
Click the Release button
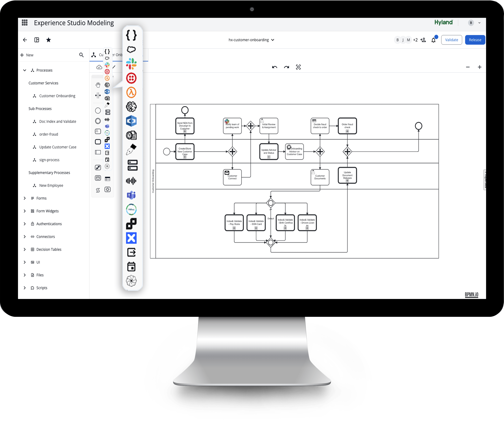475,40
